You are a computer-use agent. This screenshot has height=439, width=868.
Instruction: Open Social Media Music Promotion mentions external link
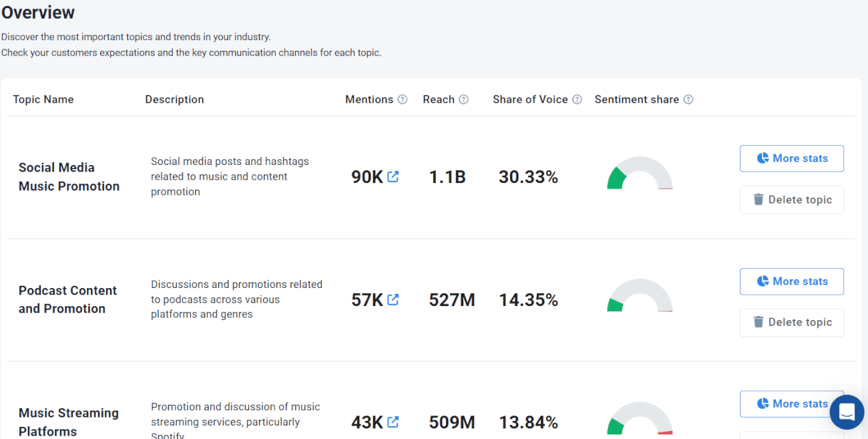tap(393, 176)
